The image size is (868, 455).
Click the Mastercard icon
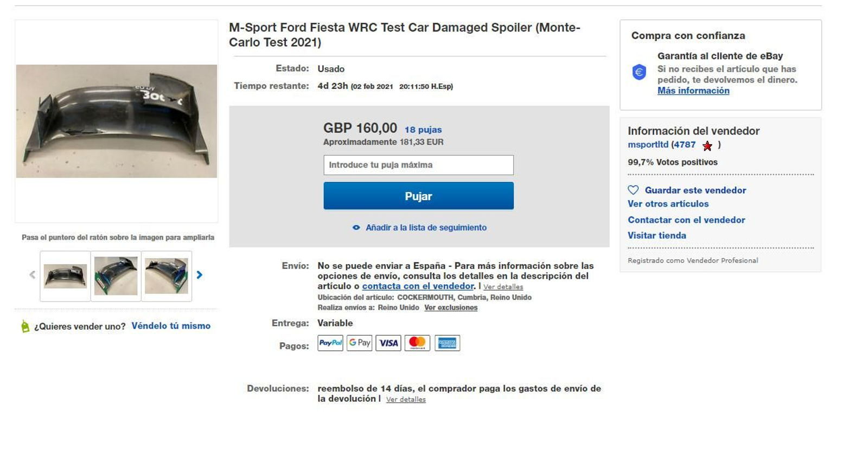417,343
